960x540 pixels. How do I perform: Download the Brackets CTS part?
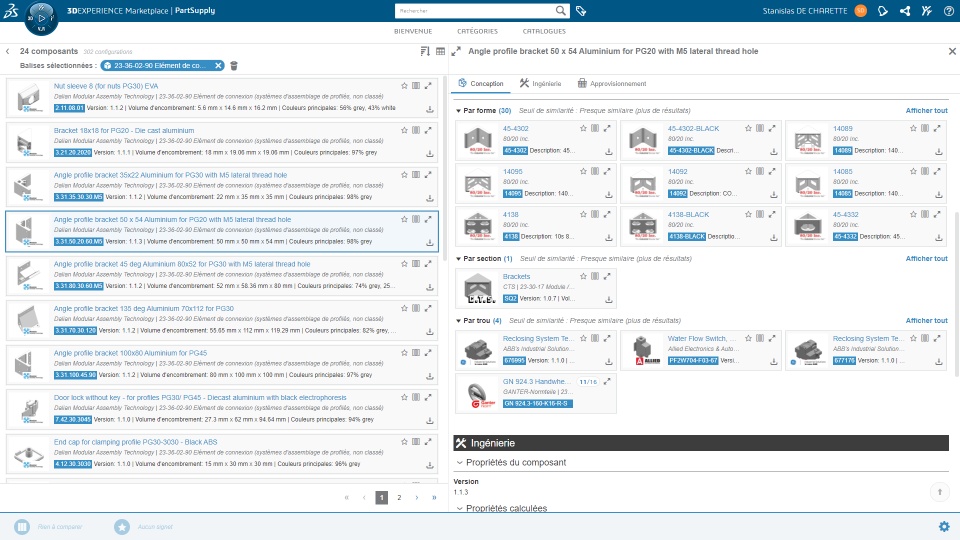[x=609, y=299]
